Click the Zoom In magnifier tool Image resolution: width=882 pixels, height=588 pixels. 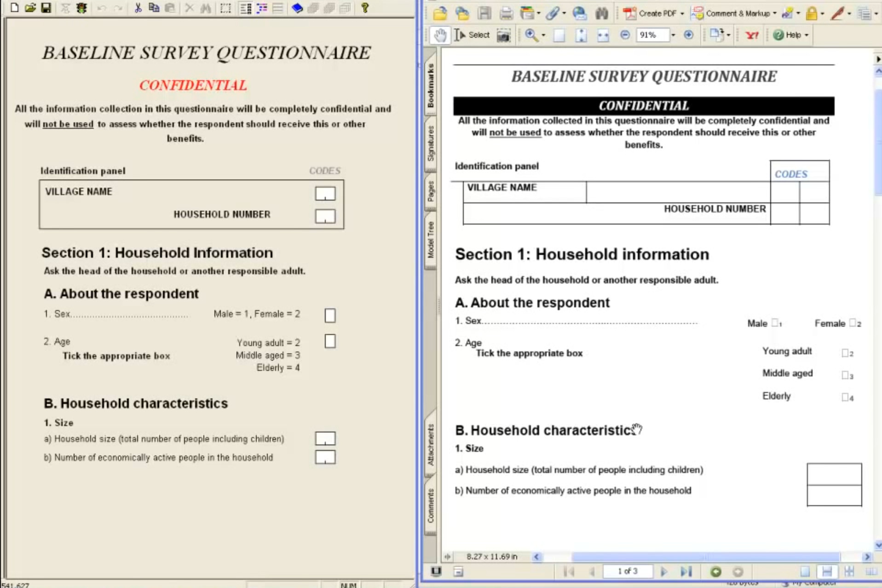531,35
